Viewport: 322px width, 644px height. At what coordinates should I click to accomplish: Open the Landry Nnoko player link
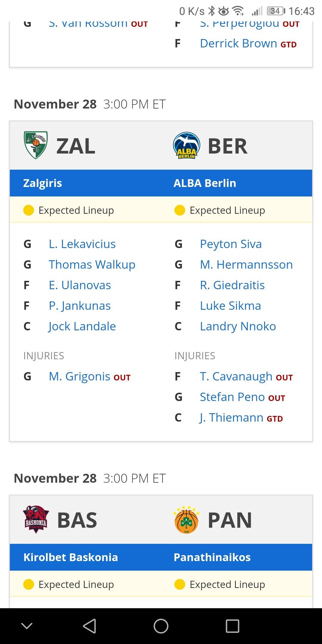(238, 326)
